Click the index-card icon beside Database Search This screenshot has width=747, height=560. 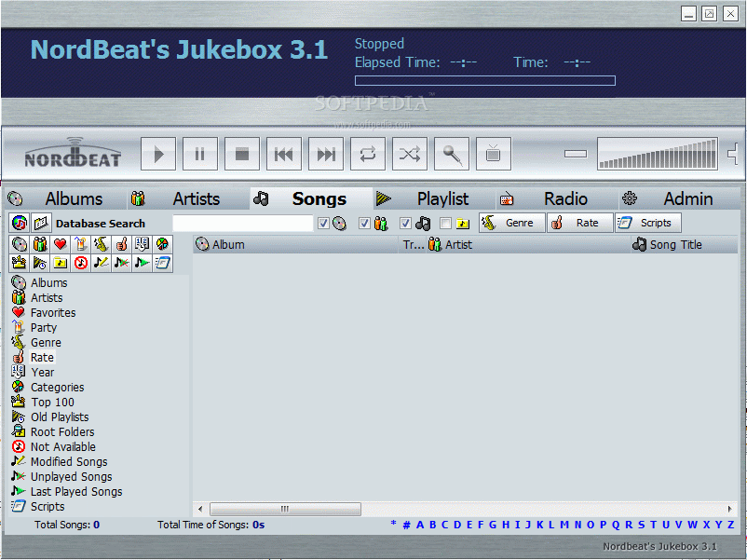(x=41, y=223)
